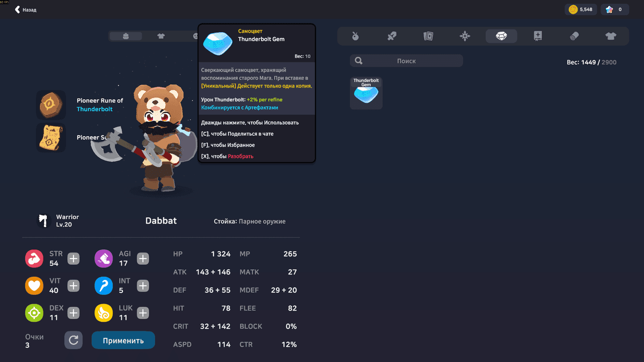The image size is (644, 362).
Task: Click the search magnifier icon
Action: click(358, 61)
